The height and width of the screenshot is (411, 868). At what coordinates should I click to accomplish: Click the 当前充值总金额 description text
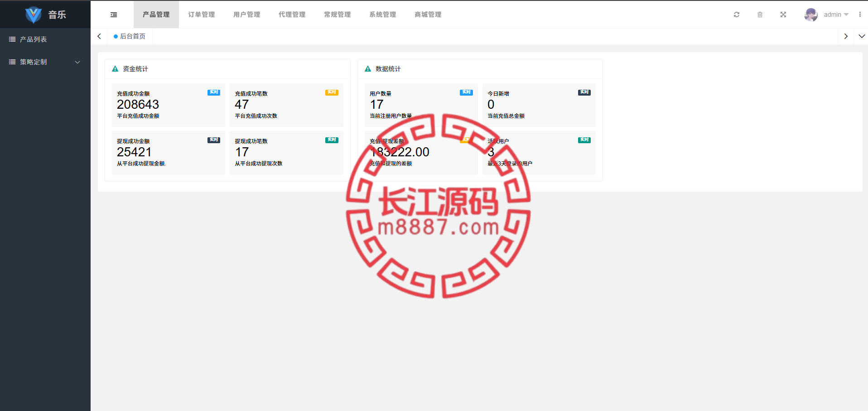pos(506,116)
